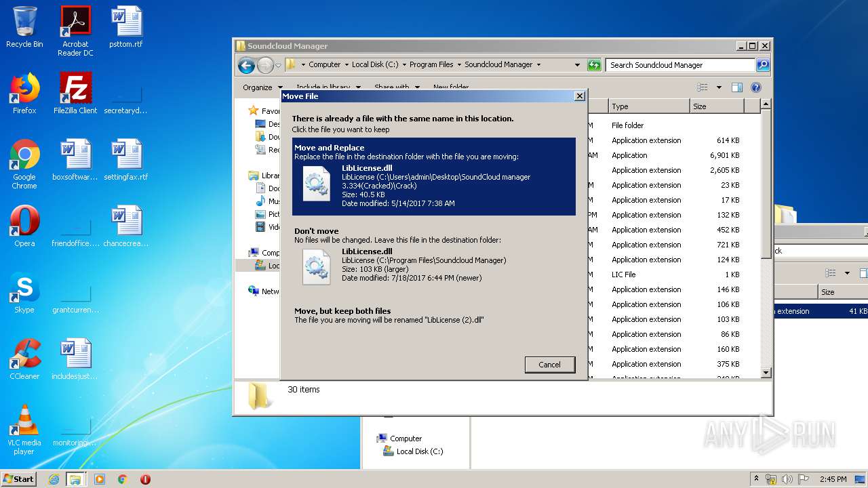Click in Search Soundcloud Manager field
The width and height of the screenshot is (868, 488).
[x=680, y=65]
